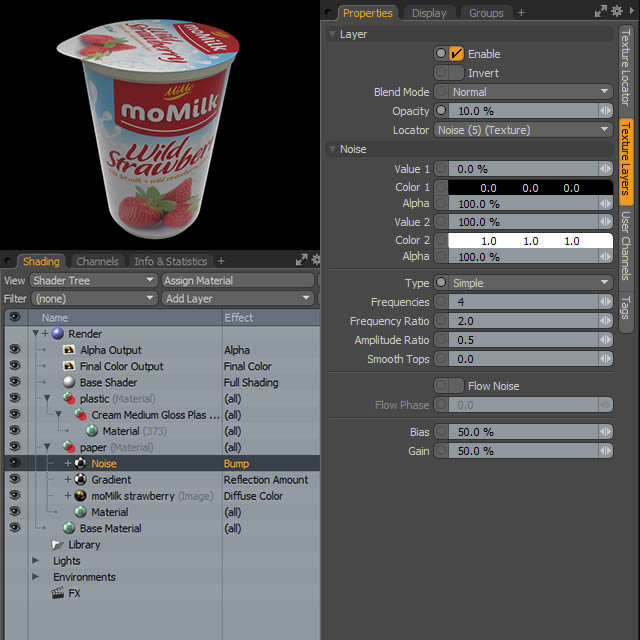Click the Frequencies value field
The image size is (640, 640).
pyautogui.click(x=523, y=302)
